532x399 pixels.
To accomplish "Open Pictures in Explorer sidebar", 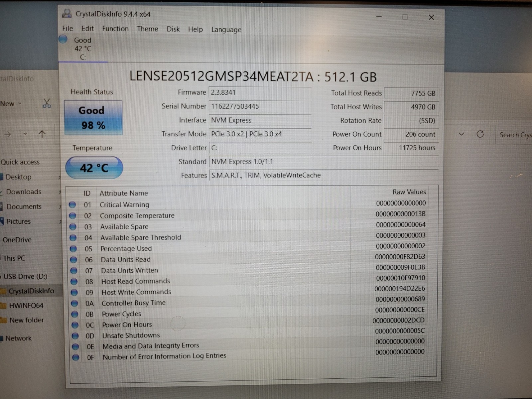I will pos(18,221).
